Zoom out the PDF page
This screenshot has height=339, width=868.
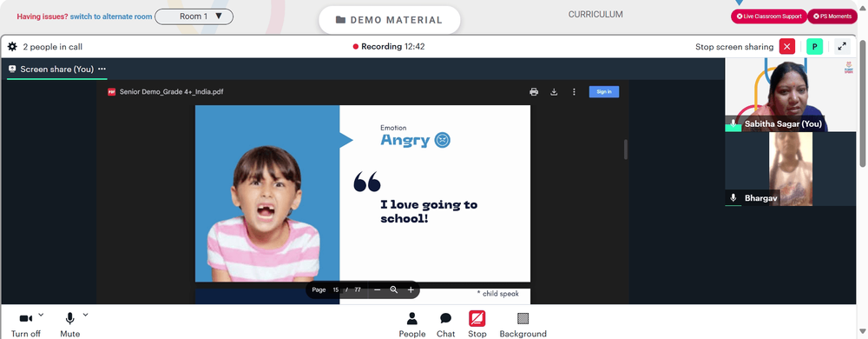tap(377, 289)
